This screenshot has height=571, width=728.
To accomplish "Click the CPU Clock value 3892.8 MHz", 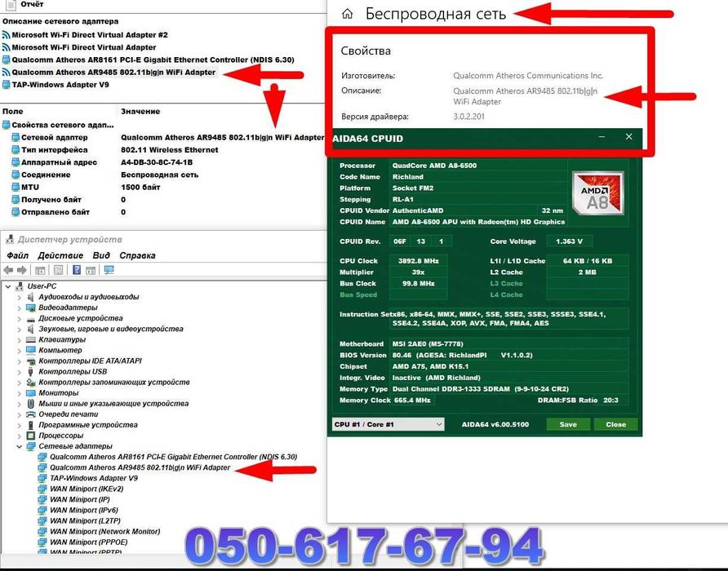I will 419,261.
